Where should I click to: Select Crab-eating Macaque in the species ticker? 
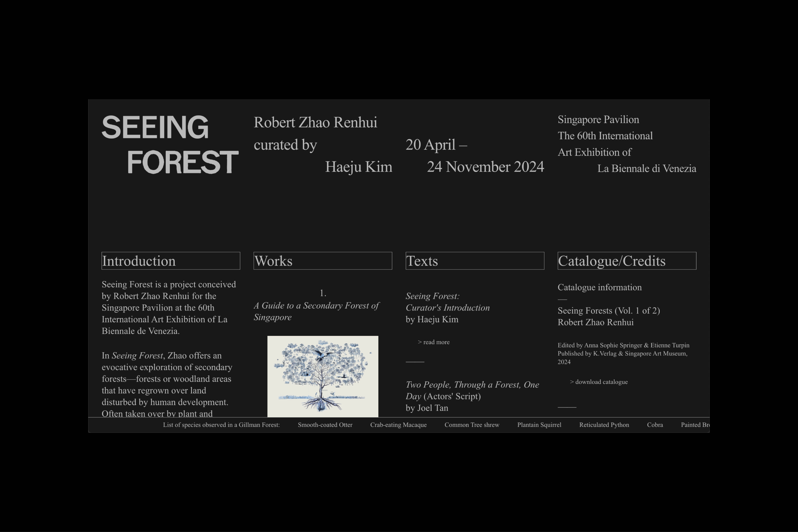pos(398,425)
